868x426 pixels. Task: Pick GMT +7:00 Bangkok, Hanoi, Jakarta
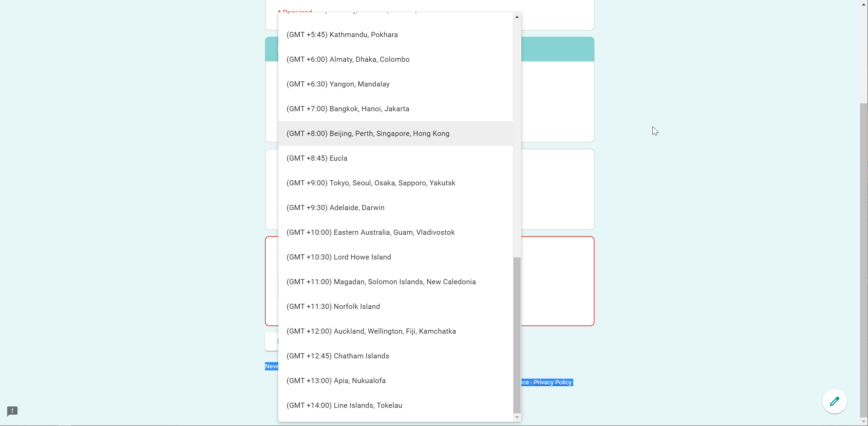tap(348, 109)
